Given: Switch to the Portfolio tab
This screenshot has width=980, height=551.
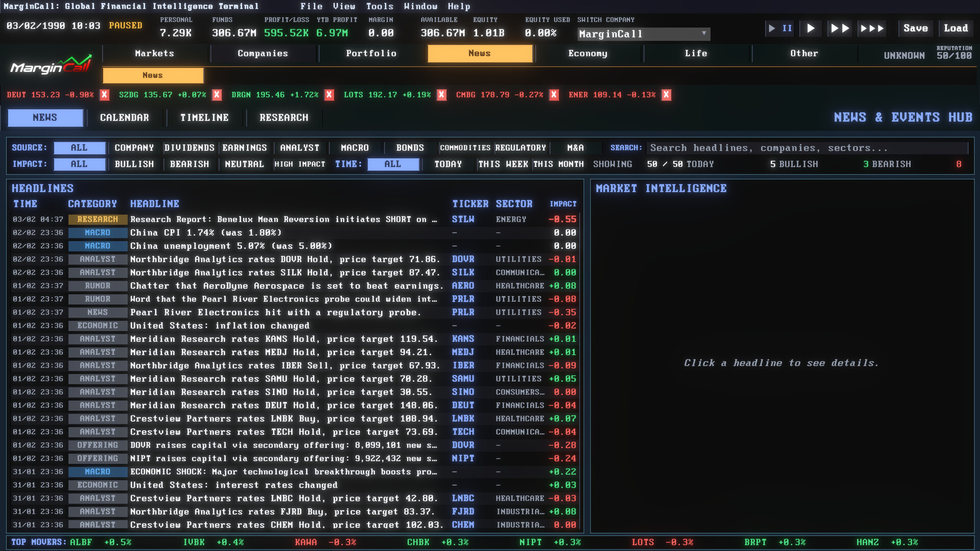Looking at the screenshot, I should click(x=371, y=54).
